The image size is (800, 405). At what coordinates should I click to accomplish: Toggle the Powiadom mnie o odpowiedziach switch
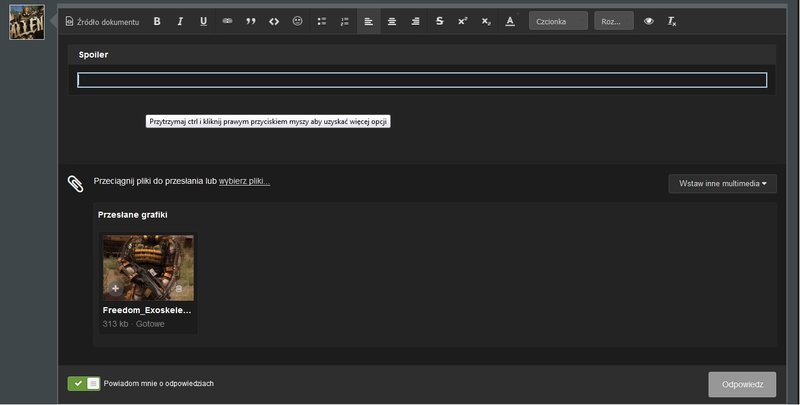(84, 383)
